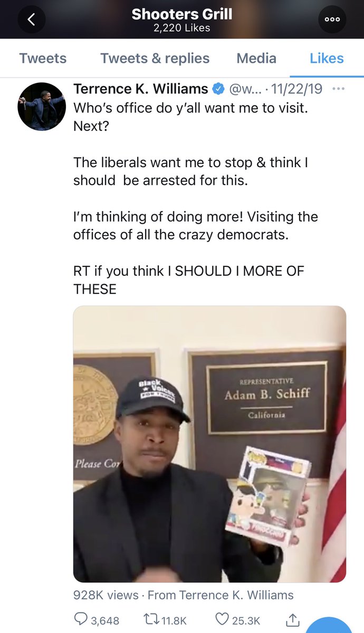This screenshot has width=364, height=633.
Task: Open the tweet's more options ellipsis
Action: pos(338,89)
